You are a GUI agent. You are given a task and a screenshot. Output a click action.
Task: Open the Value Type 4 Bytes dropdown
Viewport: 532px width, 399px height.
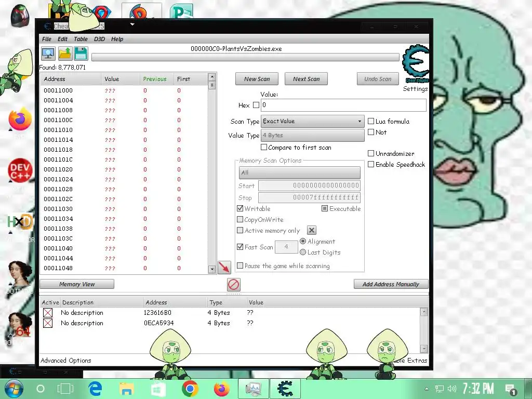(x=312, y=136)
